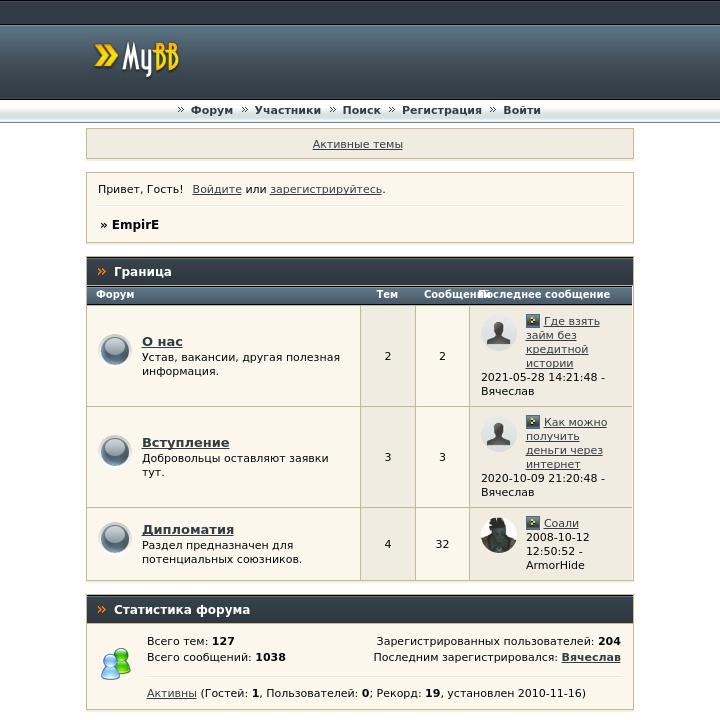Click the Последнее сообщение column header
The image size is (720, 720).
[545, 294]
